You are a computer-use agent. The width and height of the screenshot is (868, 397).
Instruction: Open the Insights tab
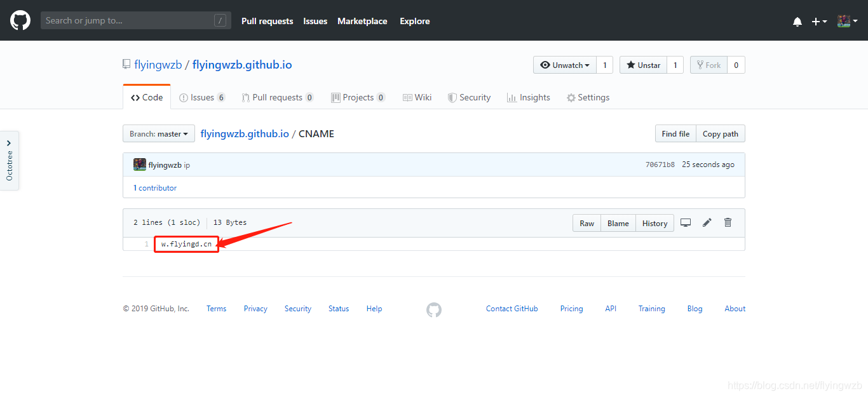tap(529, 97)
